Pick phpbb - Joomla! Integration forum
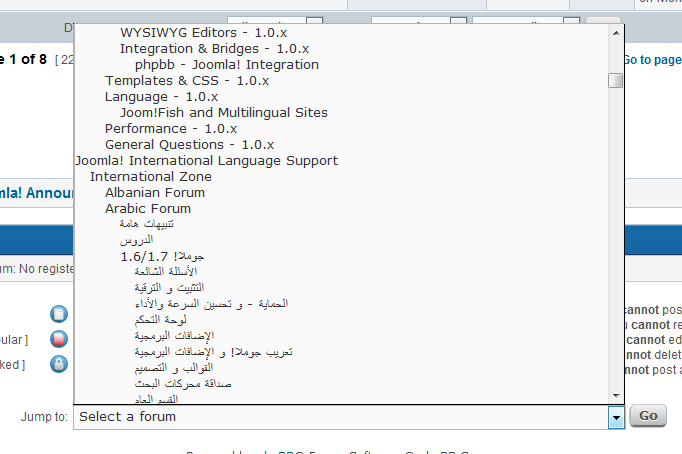682x454 pixels. point(227,64)
